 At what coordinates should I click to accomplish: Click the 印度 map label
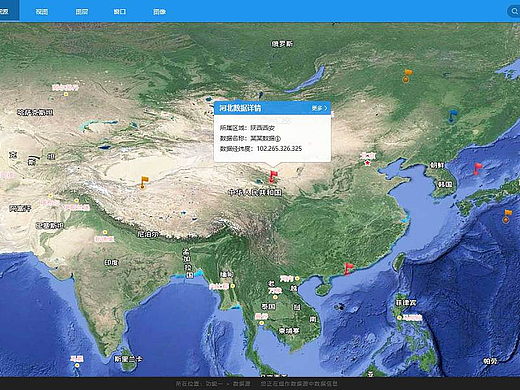pos(111,263)
